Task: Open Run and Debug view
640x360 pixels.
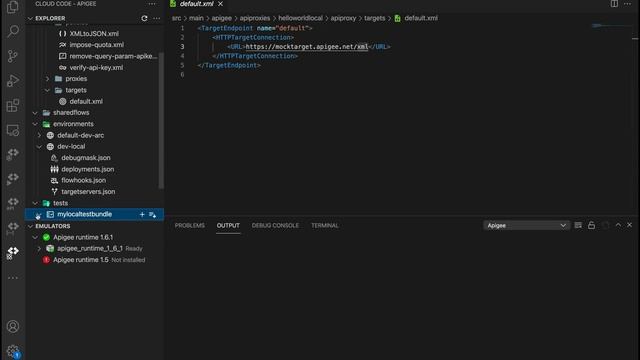Action: pos(13,81)
